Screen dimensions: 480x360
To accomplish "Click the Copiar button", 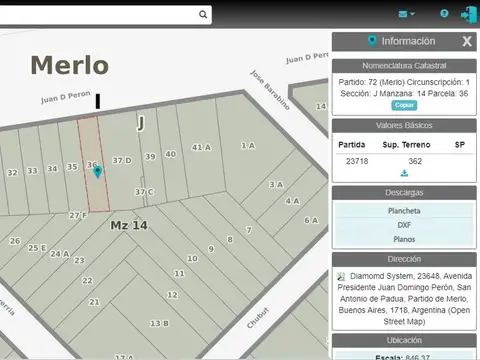I will [x=404, y=105].
